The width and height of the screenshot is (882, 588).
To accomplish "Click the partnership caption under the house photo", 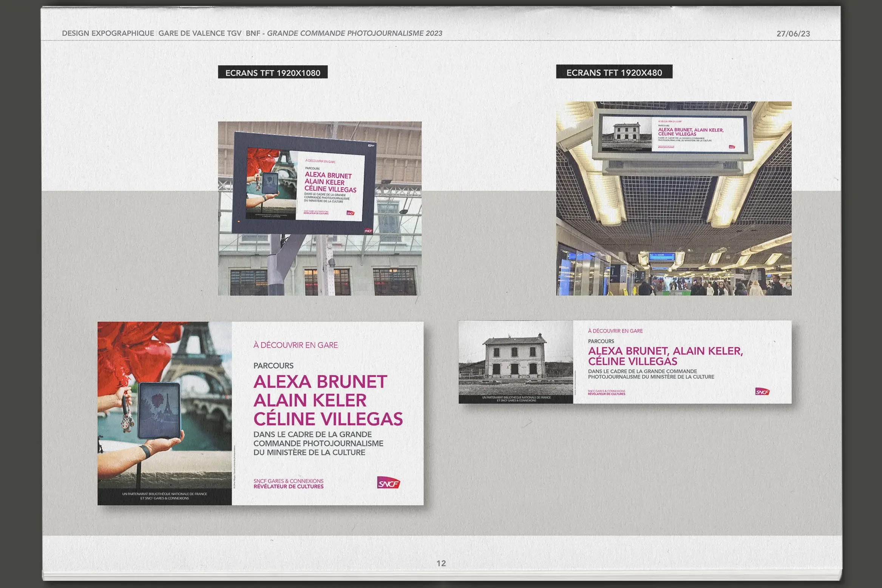I will pyautogui.click(x=516, y=399).
